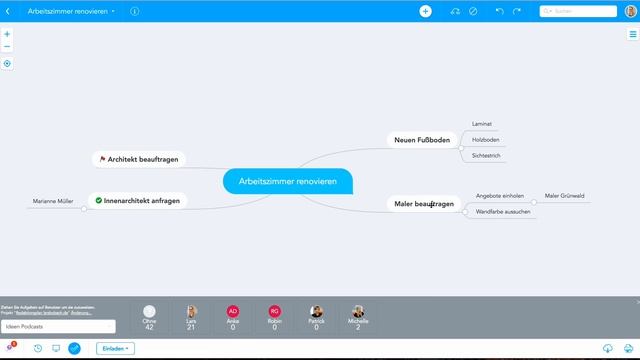Select the Holzboden subtopic
Viewport: 640px width, 360px height.
pyautogui.click(x=486, y=140)
